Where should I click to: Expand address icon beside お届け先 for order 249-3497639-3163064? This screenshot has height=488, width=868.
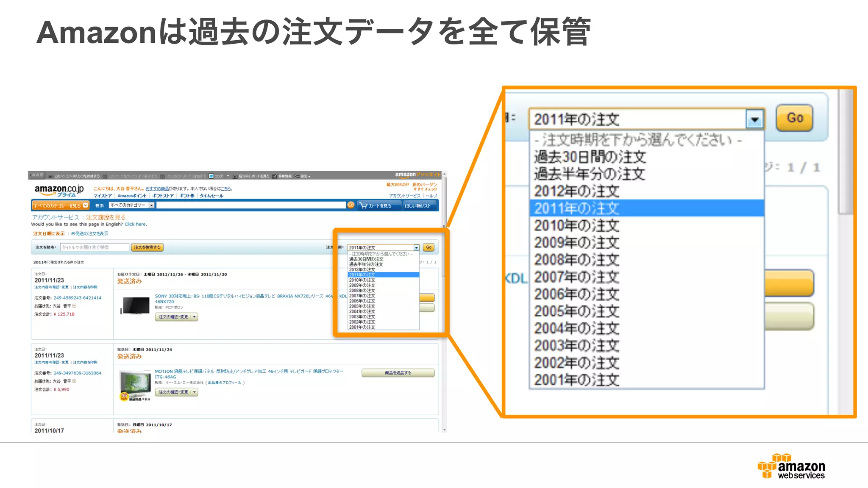tap(75, 381)
